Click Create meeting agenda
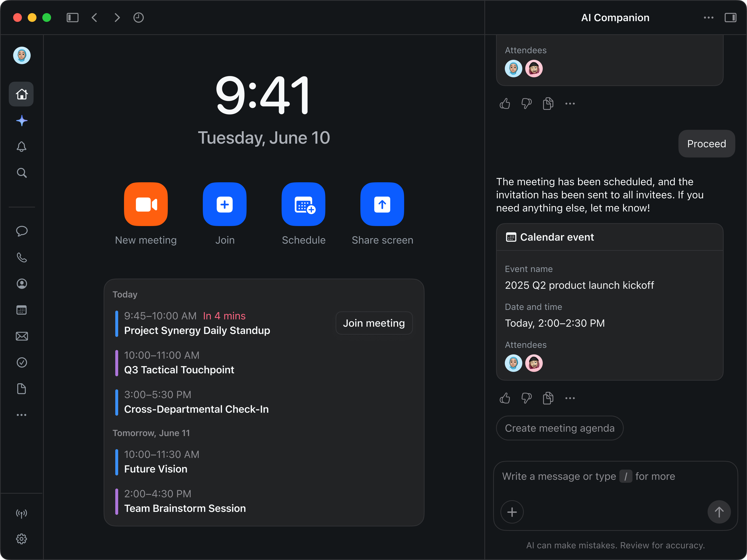Image resolution: width=747 pixels, height=560 pixels. 560,428
